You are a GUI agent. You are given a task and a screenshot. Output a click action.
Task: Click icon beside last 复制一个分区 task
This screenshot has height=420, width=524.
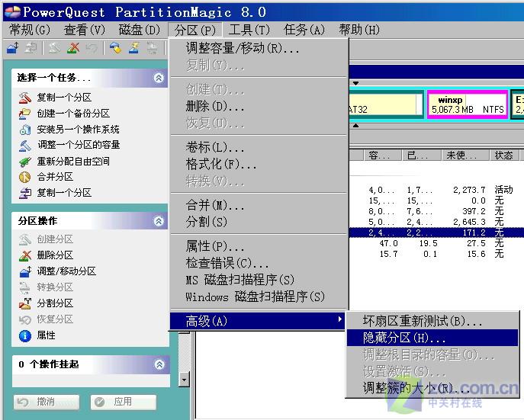click(24, 193)
